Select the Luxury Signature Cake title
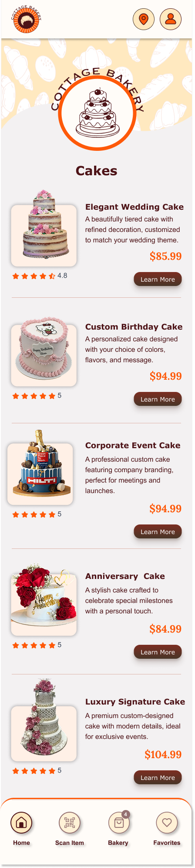Viewport: 195px width, 868px height. [135, 701]
